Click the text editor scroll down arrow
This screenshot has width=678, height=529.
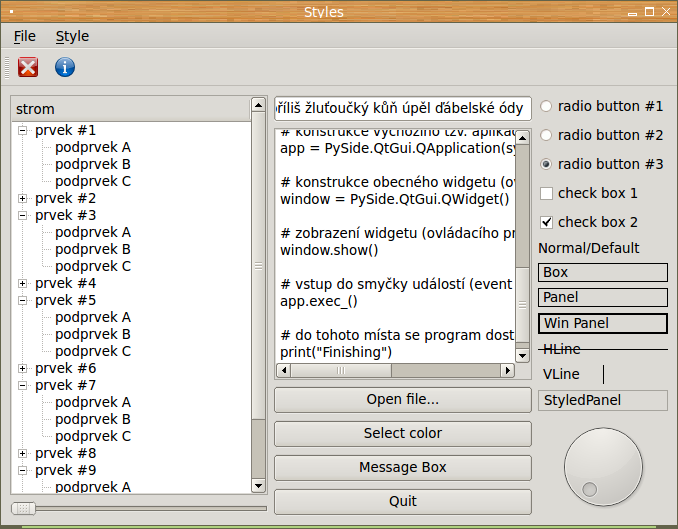(522, 356)
